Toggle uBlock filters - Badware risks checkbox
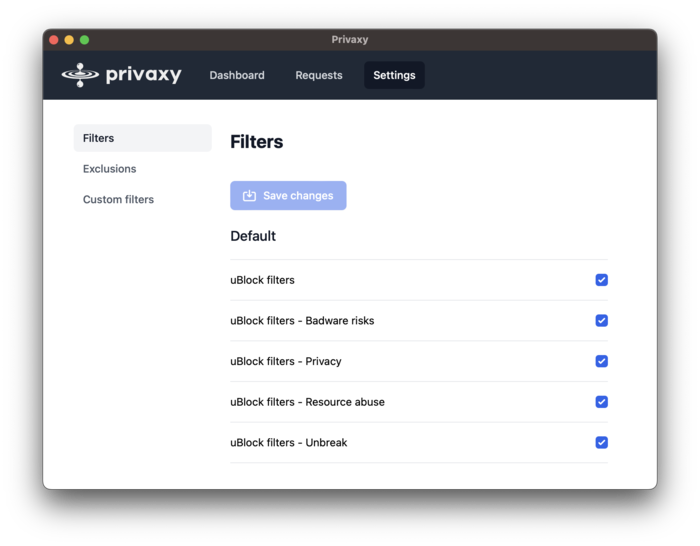700x546 pixels. 601,321
